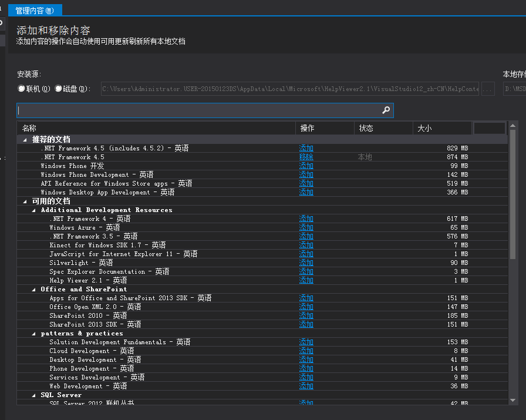Screen dimensions: 526x420
Task: Add Apps for Office and SharePoint 2013 SDK
Action: (306, 298)
